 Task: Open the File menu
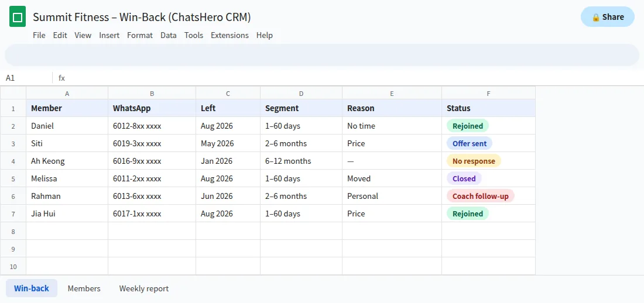coord(39,35)
